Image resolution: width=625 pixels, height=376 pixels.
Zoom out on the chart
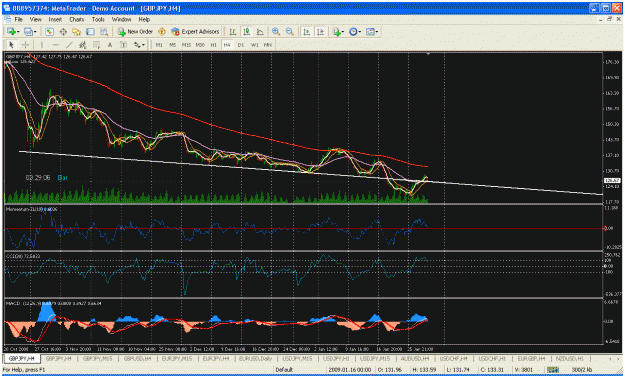coord(290,31)
